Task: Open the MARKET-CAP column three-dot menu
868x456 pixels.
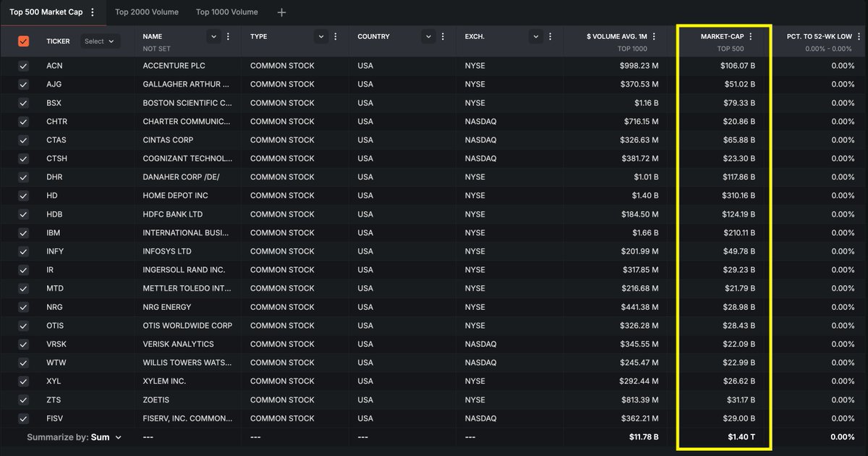Action: (x=751, y=36)
